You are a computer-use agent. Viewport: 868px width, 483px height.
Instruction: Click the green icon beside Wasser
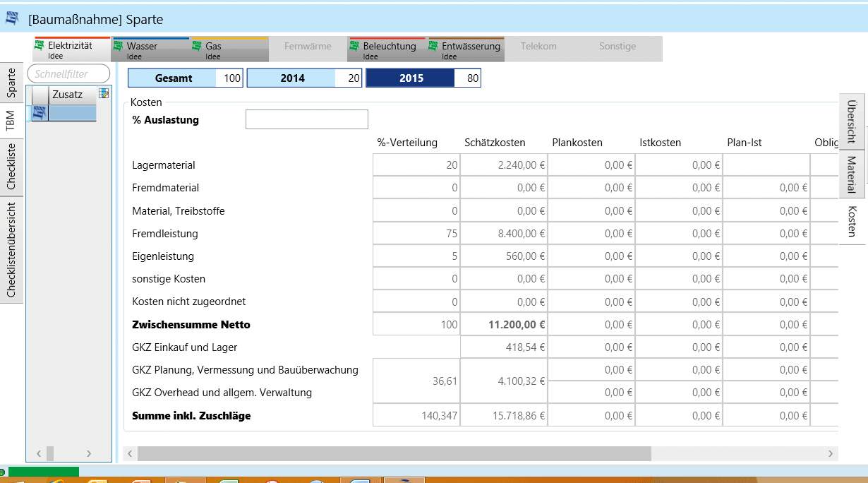coord(119,46)
